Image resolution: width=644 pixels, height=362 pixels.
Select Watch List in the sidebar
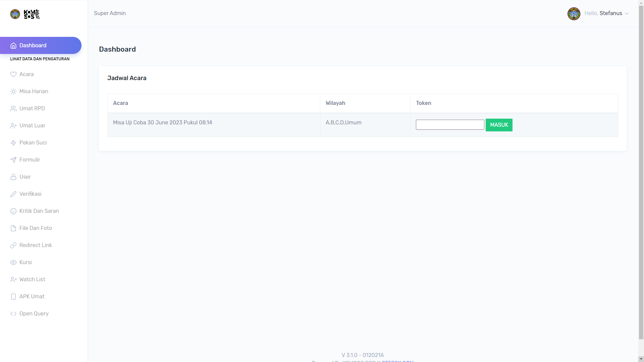[x=32, y=280]
